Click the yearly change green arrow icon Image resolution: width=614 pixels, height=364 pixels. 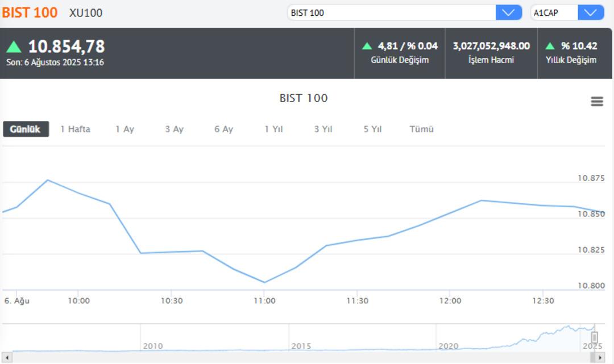click(550, 46)
